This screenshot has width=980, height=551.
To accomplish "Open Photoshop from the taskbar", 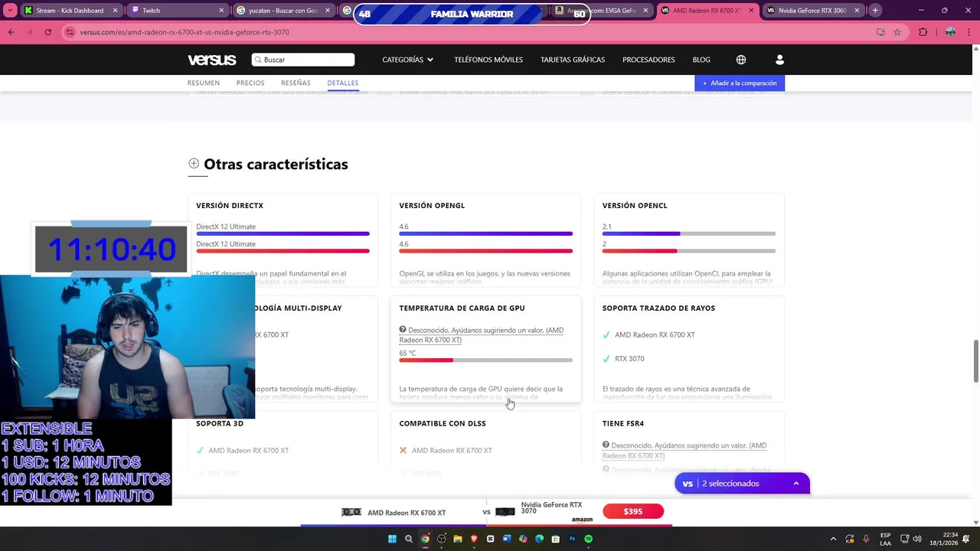I will pyautogui.click(x=572, y=539).
